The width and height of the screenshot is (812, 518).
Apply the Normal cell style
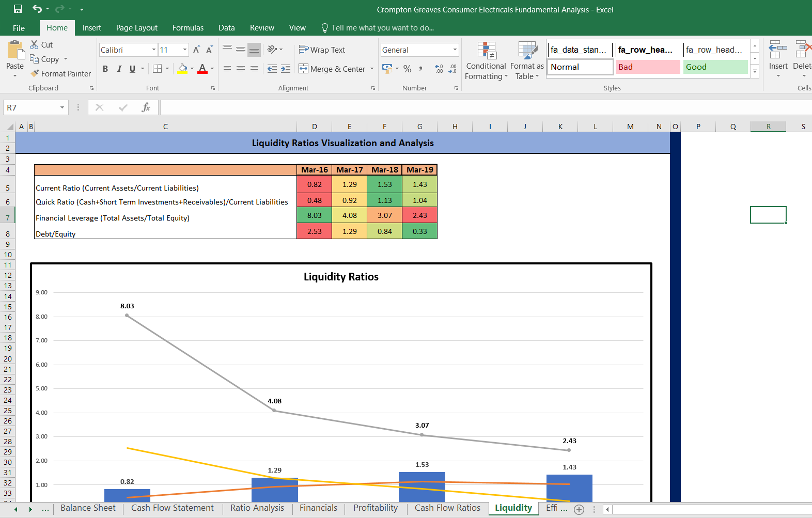pos(580,67)
